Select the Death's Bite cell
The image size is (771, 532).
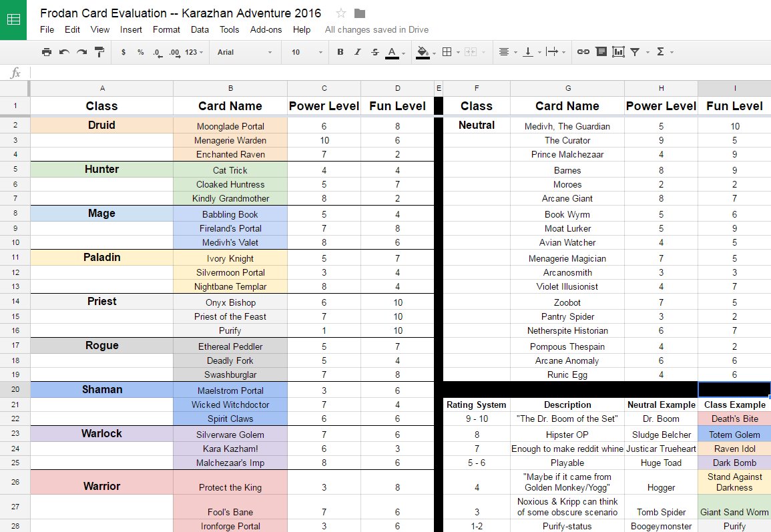(734, 419)
